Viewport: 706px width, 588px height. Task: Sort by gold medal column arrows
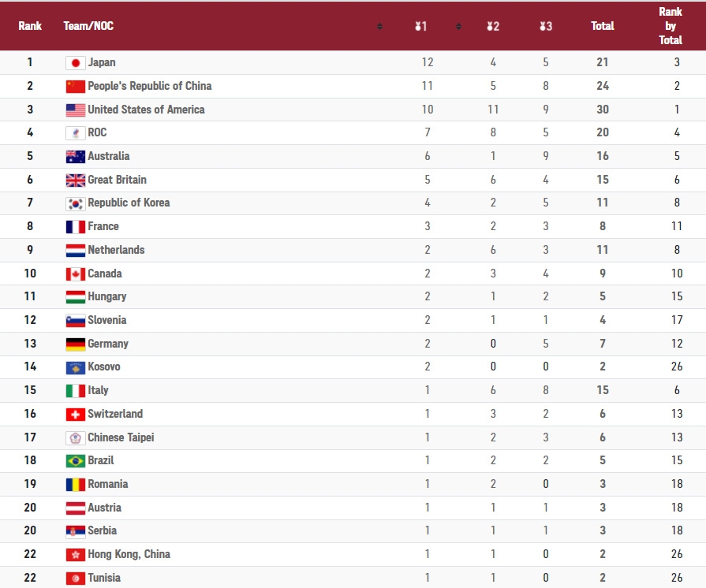(458, 27)
